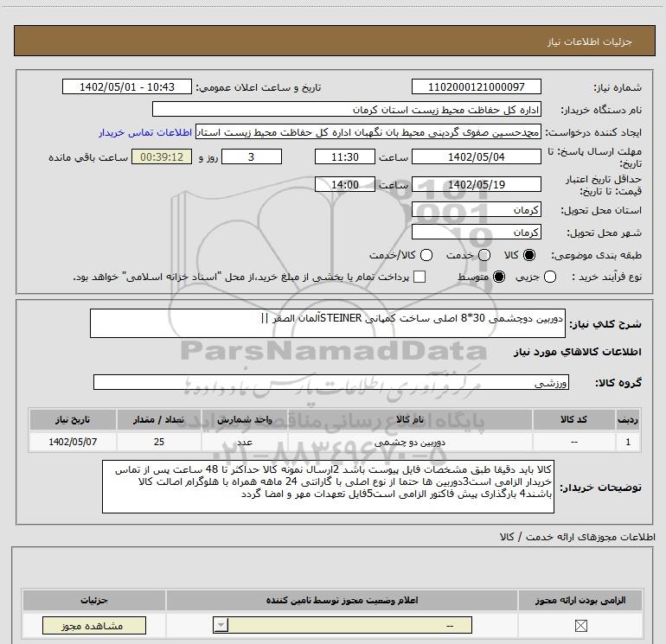The image size is (666, 644).
Task: Click the واحد شمارش column header
Action: pyautogui.click(x=245, y=419)
